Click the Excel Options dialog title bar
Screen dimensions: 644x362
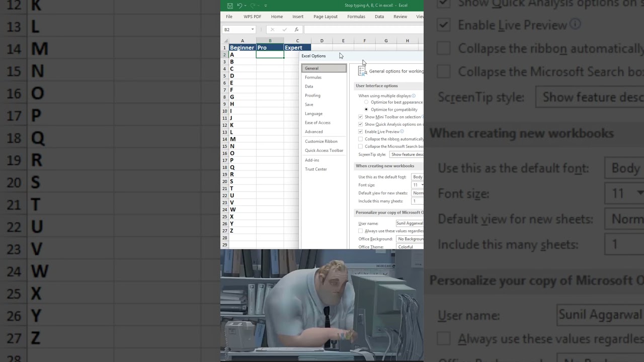(361, 56)
